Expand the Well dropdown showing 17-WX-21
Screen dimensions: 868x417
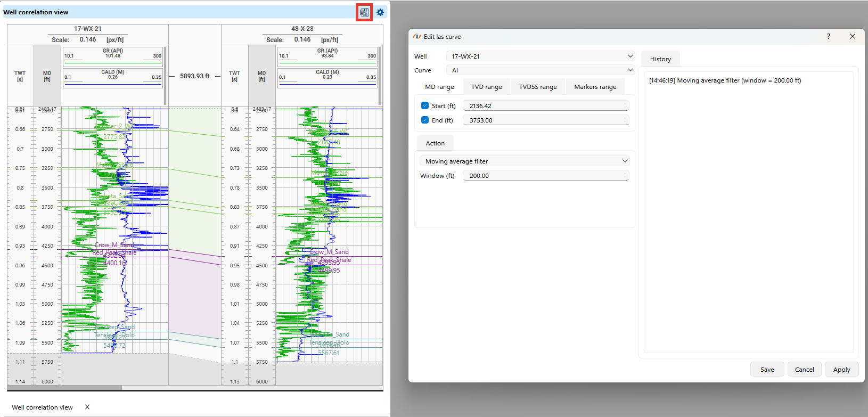pyautogui.click(x=541, y=56)
